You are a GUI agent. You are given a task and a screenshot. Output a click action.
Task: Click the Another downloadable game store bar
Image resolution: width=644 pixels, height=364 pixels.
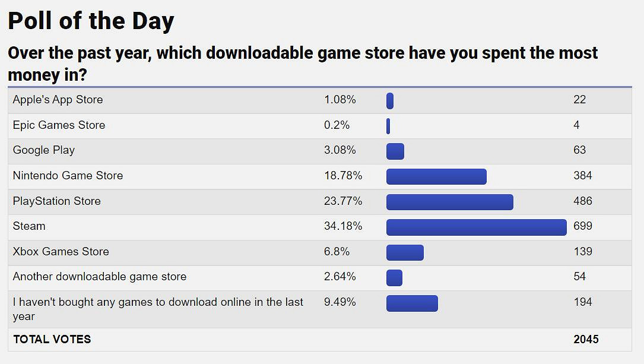point(394,278)
